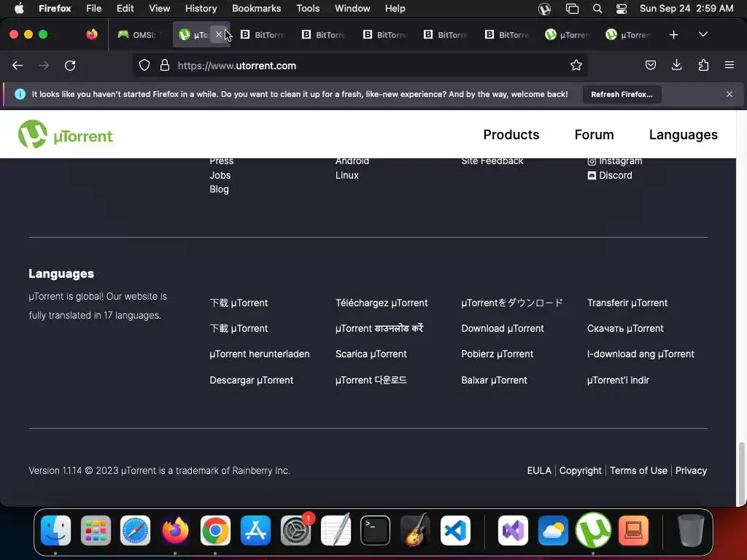Select µTorrent herunterladen language link
The height and width of the screenshot is (560, 747).
[x=260, y=354]
